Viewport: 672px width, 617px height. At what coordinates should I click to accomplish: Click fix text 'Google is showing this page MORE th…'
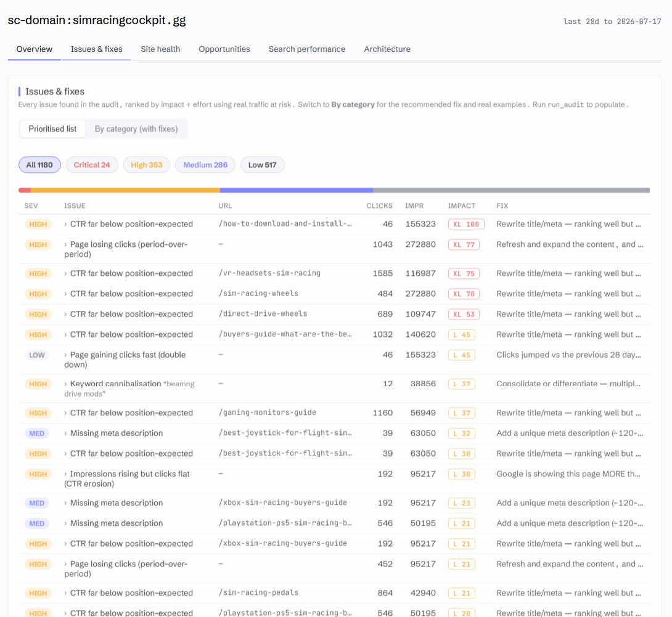[x=568, y=474]
